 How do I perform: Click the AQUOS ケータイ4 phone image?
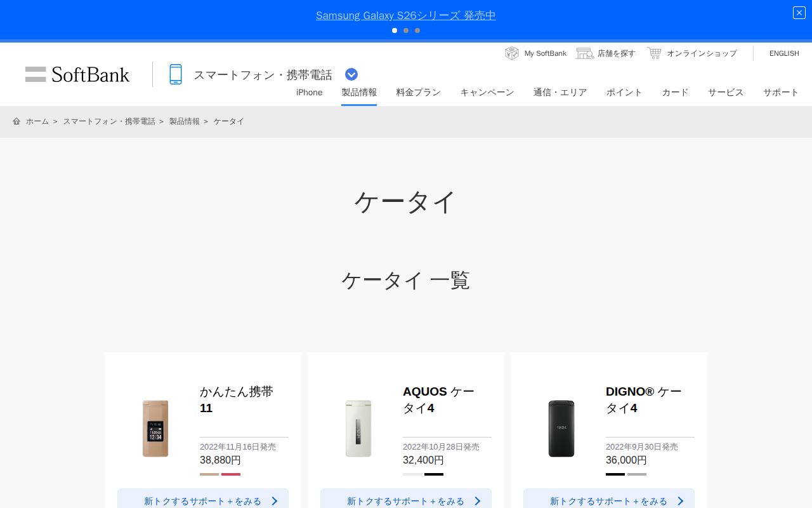click(x=358, y=429)
